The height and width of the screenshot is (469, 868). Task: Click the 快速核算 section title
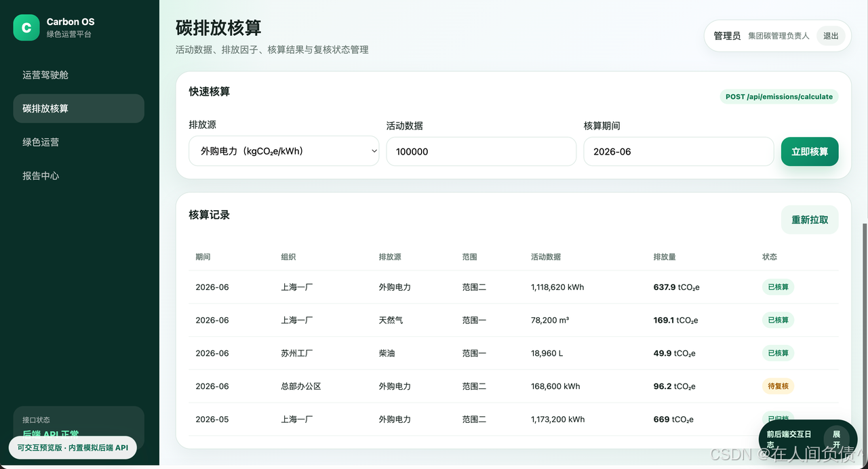coord(210,91)
